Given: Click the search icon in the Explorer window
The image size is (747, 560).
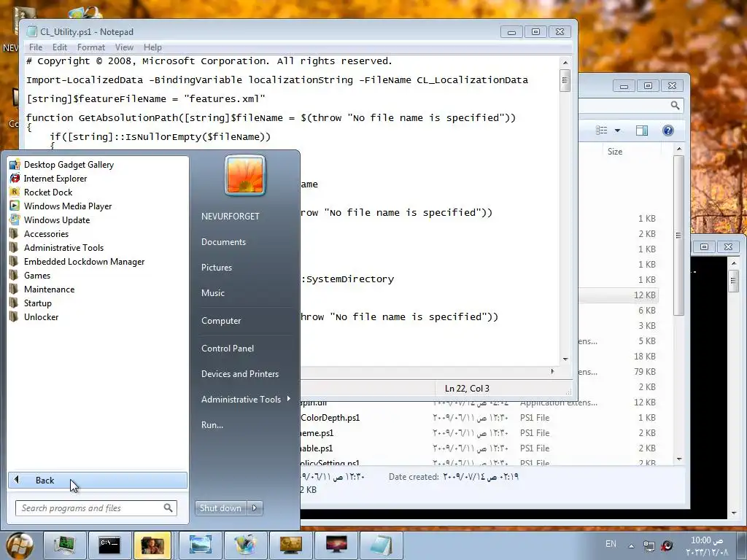Looking at the screenshot, I should [675, 105].
